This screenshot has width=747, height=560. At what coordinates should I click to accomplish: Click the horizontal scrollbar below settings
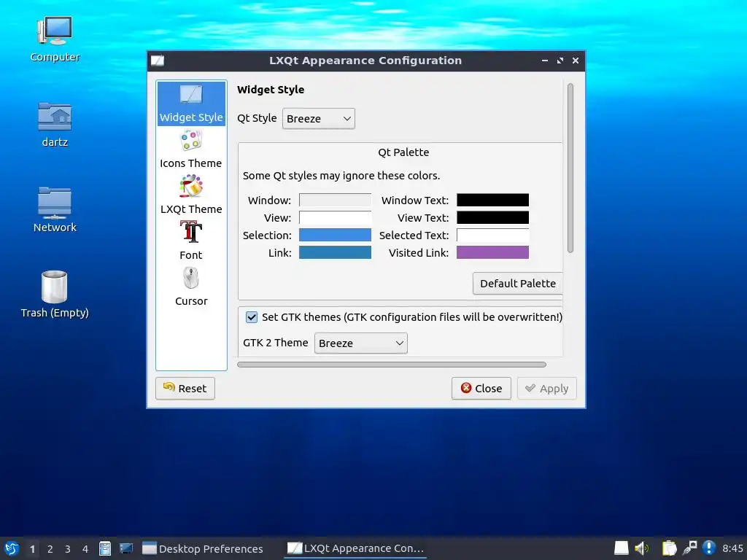point(392,365)
